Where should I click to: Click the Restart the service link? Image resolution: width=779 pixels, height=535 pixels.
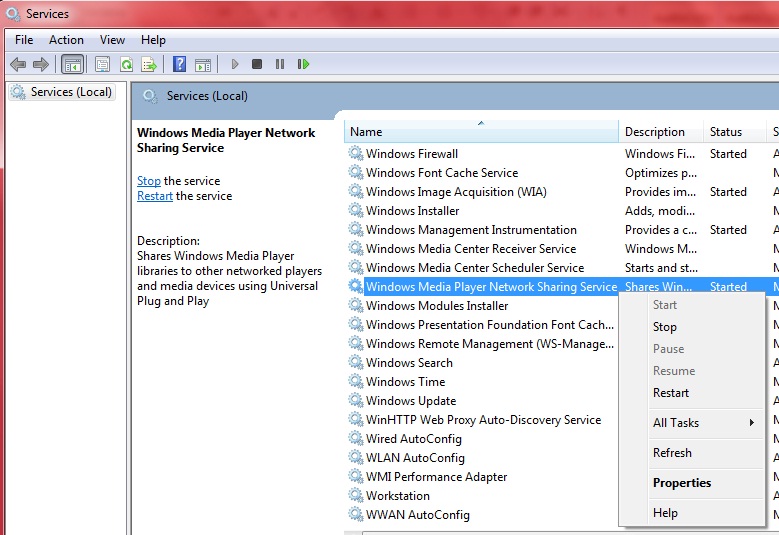(x=155, y=196)
